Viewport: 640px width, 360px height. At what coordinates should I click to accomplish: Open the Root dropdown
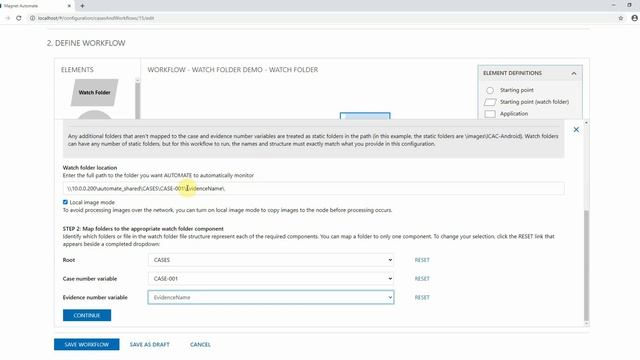point(271,260)
